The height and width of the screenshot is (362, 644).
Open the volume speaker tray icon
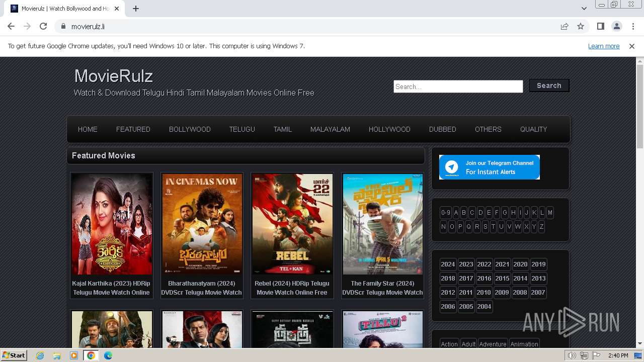pyautogui.click(x=572, y=355)
